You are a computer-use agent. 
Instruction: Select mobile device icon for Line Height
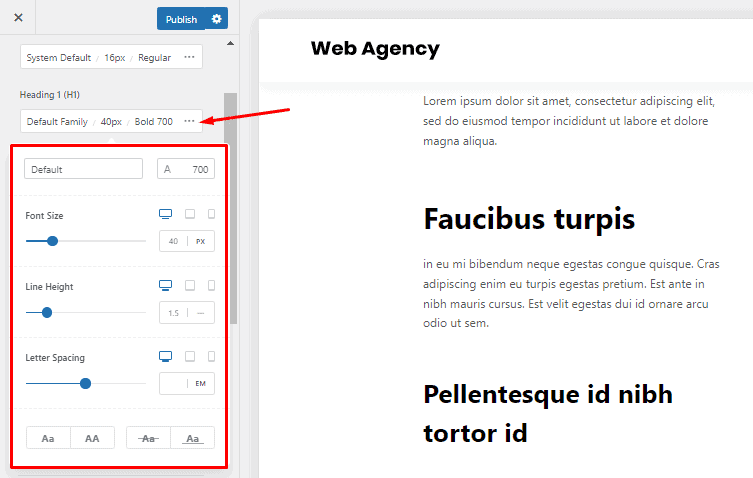click(x=211, y=286)
